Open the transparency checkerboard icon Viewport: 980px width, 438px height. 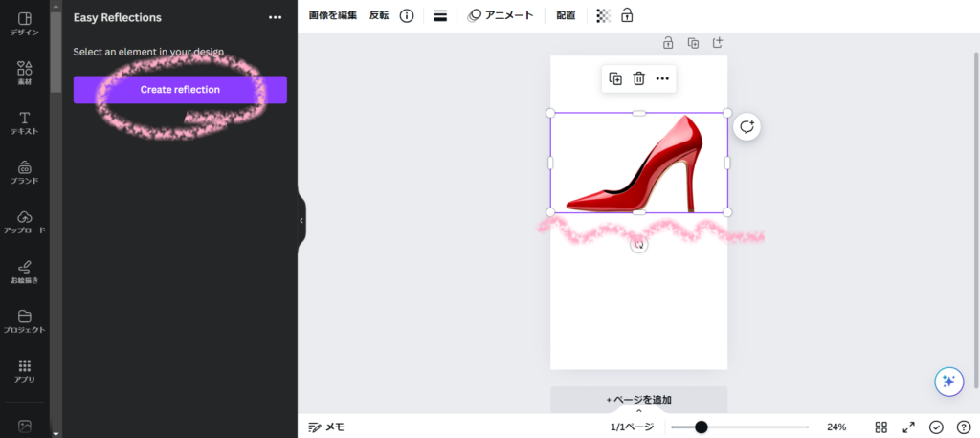coord(603,15)
